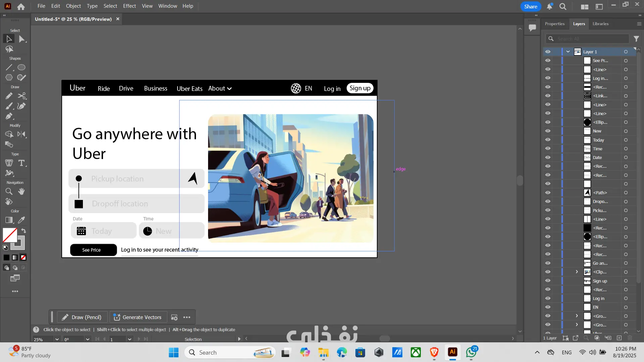Open the Window menu
644x362 pixels.
click(x=167, y=6)
